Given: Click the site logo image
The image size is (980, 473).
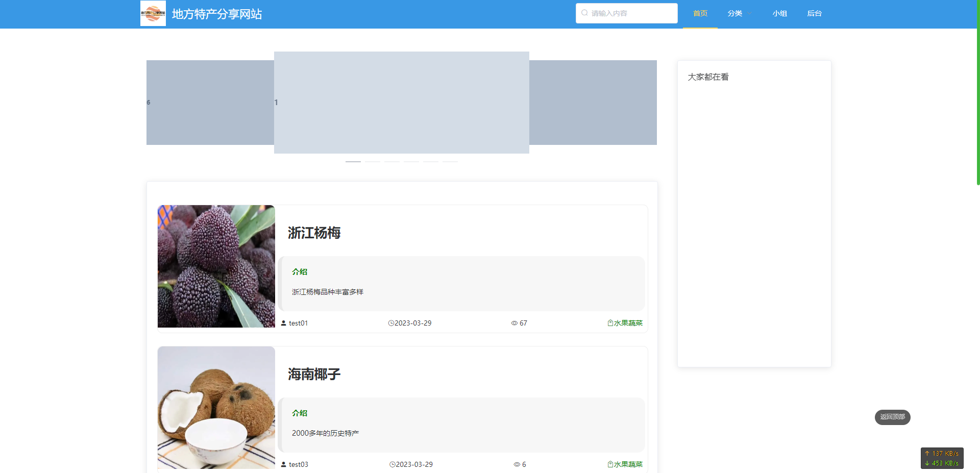Looking at the screenshot, I should pyautogui.click(x=153, y=13).
